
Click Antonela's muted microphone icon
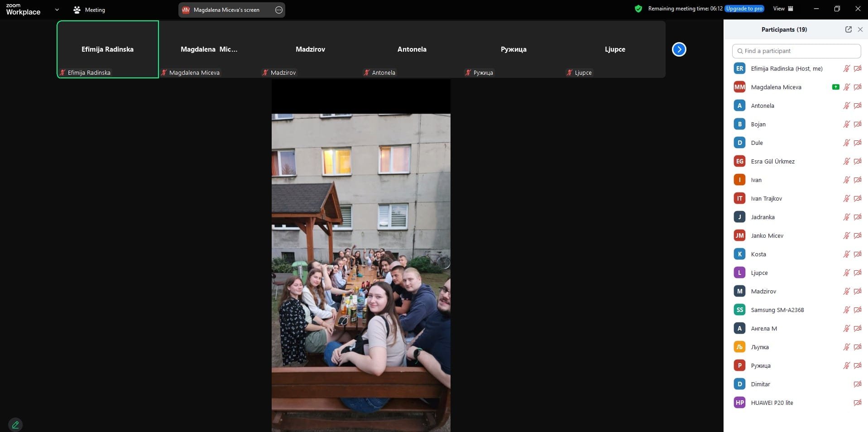coord(846,106)
